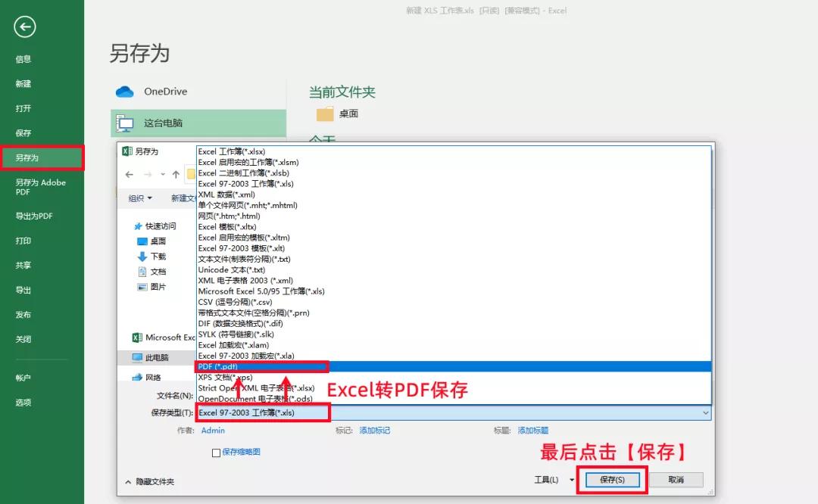Toggle 保存缩略图 checkbox

click(x=216, y=453)
